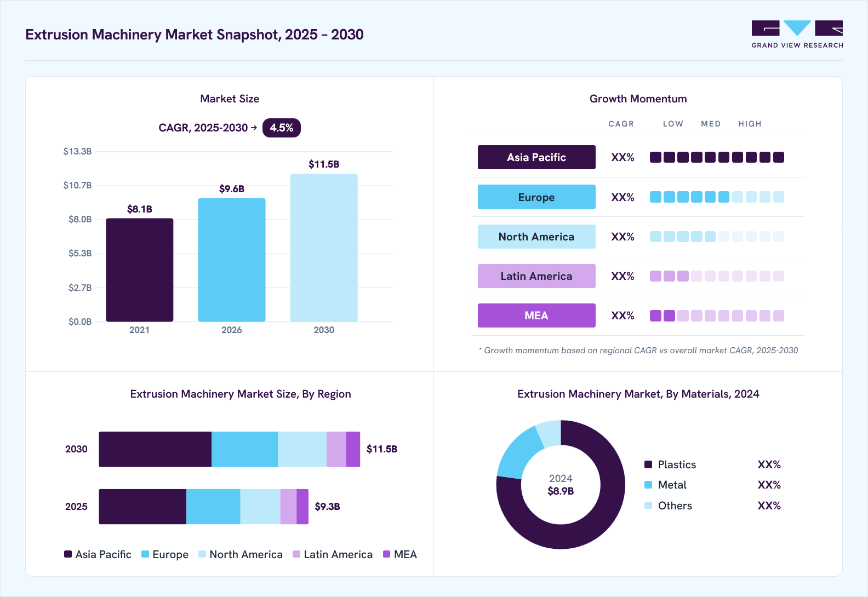The image size is (868, 597).
Task: Click the Metal legend entry
Action: point(666,485)
